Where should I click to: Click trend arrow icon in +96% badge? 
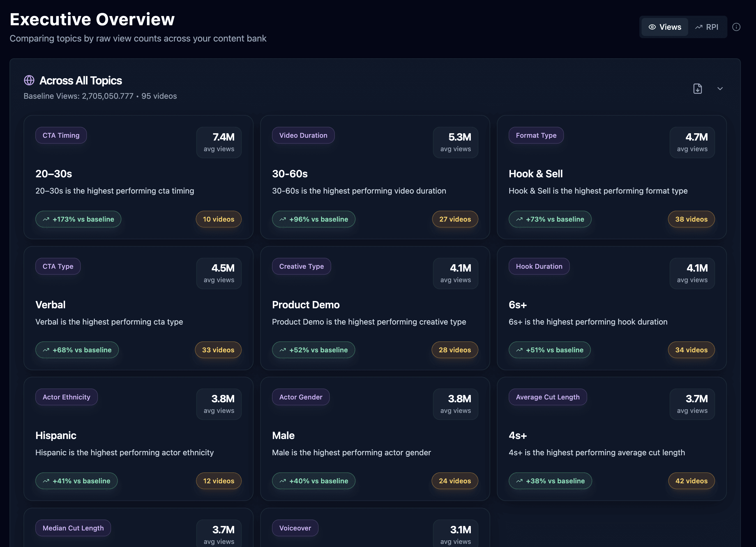click(283, 219)
